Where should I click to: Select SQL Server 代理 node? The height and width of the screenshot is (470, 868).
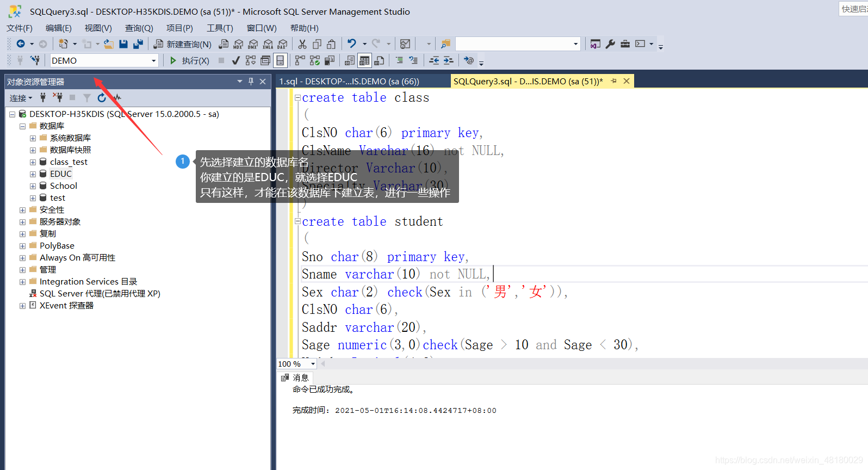(x=100, y=294)
